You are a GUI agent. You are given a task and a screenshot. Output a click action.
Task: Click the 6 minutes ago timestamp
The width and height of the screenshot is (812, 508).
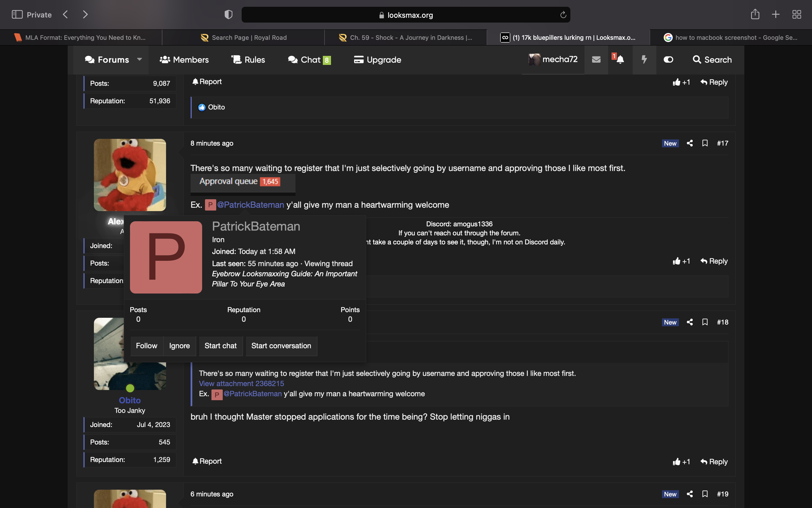[212, 494]
